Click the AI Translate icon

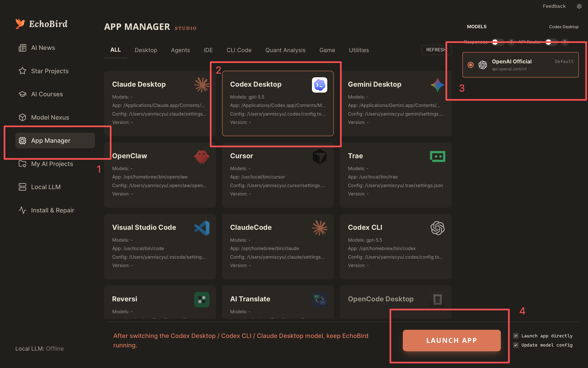pyautogui.click(x=320, y=300)
